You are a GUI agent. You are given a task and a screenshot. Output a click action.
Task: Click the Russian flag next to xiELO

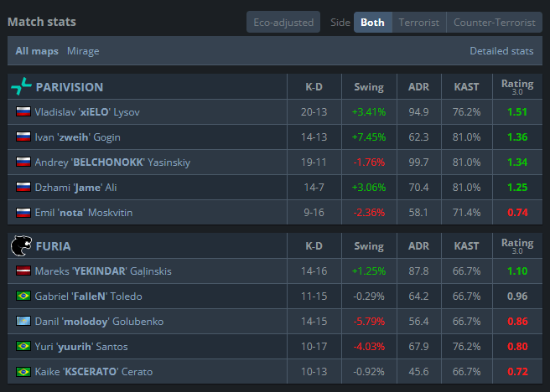23,111
